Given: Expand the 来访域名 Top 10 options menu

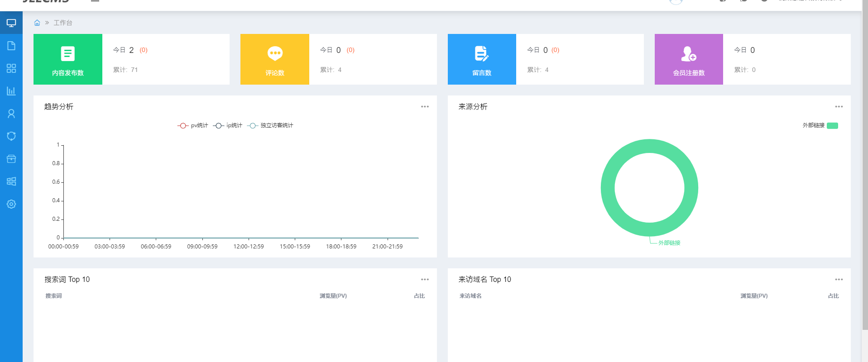Looking at the screenshot, I should pyautogui.click(x=839, y=280).
